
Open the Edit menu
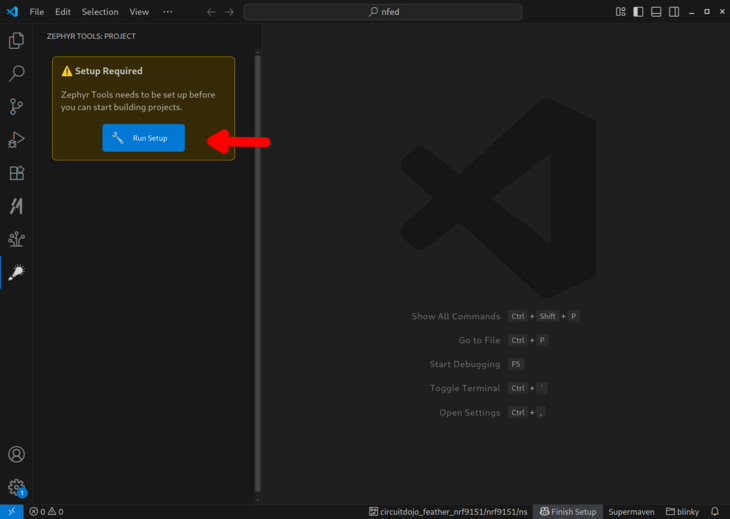pyautogui.click(x=63, y=12)
